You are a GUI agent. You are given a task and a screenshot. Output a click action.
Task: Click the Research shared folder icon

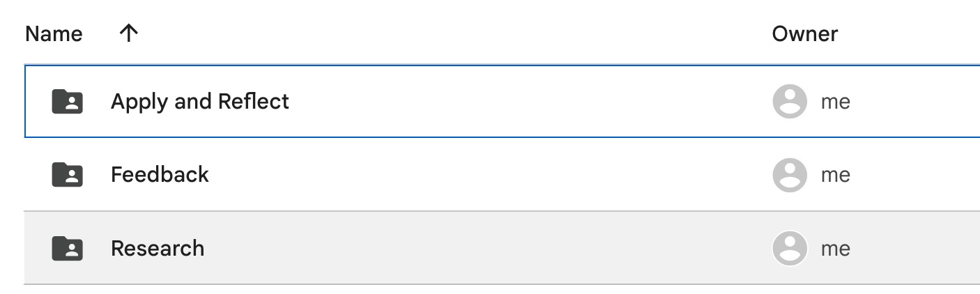coord(68,248)
